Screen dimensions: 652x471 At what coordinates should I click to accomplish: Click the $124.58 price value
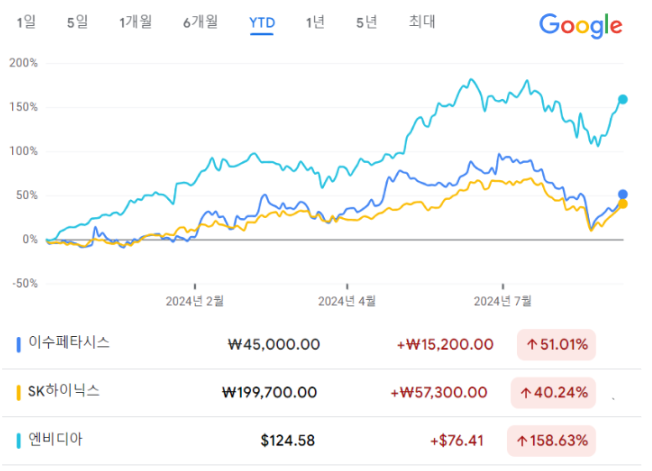288,441
